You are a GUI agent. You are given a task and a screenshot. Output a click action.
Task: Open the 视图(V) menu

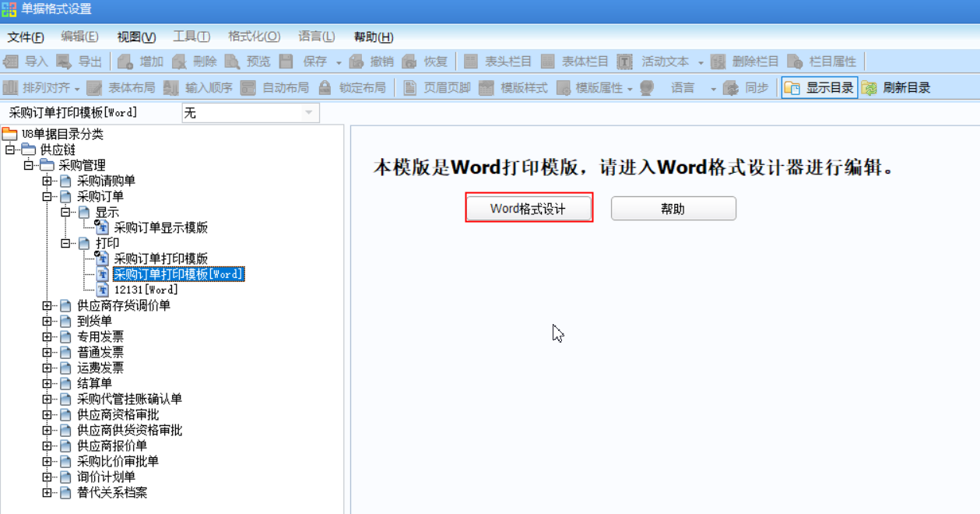click(136, 37)
